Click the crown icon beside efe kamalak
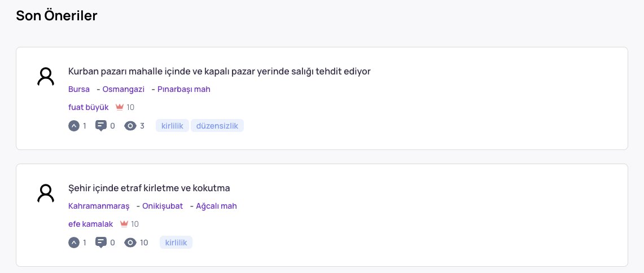 124,224
